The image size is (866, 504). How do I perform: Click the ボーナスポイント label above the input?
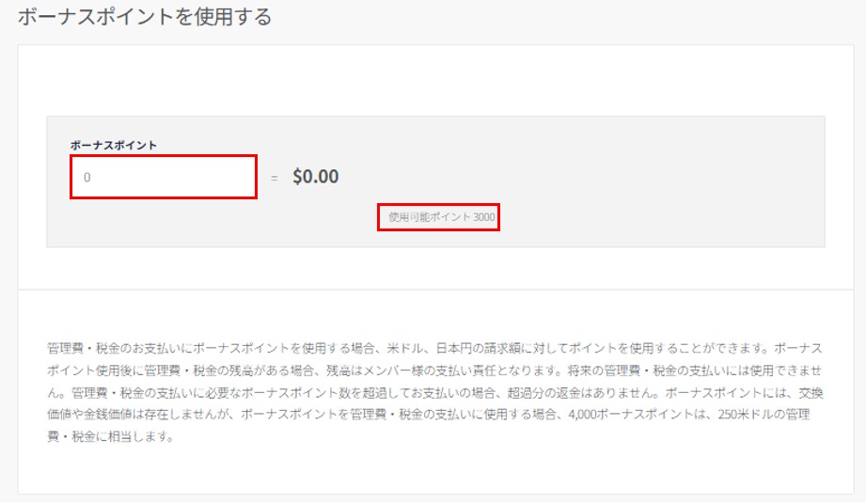pos(113,145)
